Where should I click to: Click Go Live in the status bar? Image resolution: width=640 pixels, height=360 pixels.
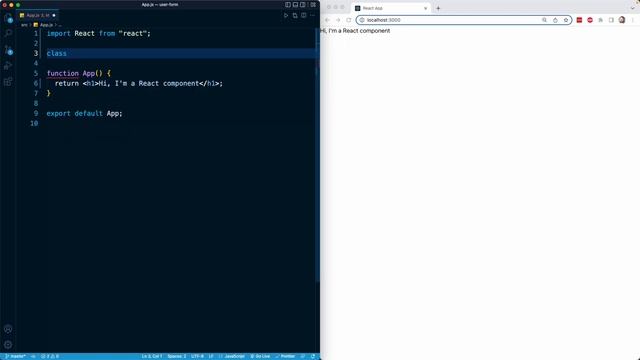260,356
